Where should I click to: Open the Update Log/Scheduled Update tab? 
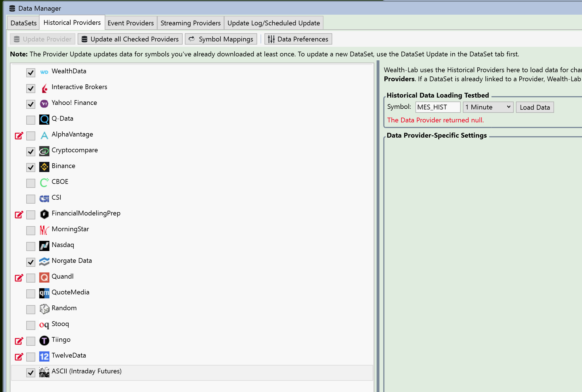tap(274, 23)
